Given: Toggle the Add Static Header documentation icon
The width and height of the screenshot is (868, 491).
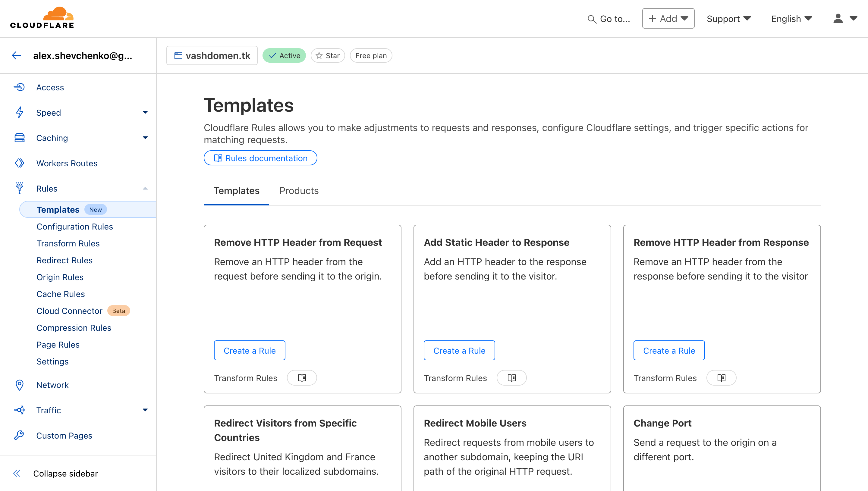Looking at the screenshot, I should coord(511,377).
